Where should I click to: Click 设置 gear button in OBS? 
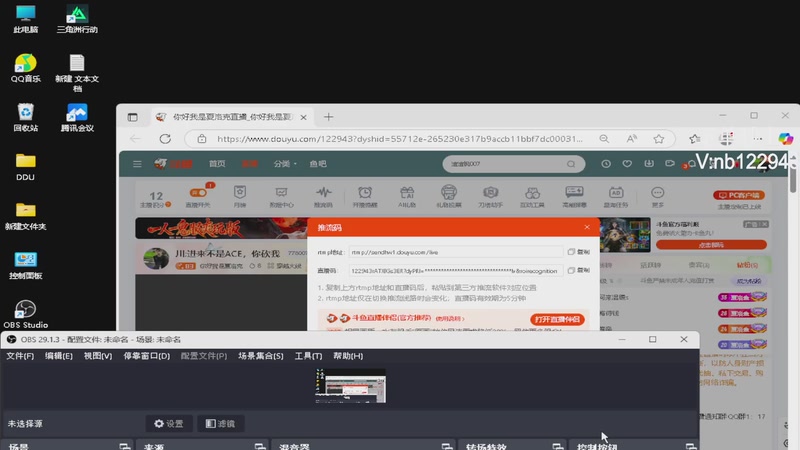point(169,423)
